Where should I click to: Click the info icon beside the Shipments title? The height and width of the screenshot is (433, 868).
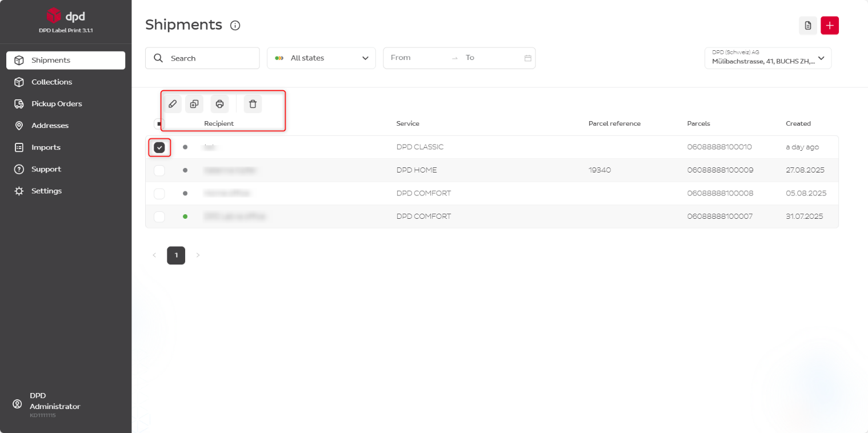pyautogui.click(x=235, y=25)
